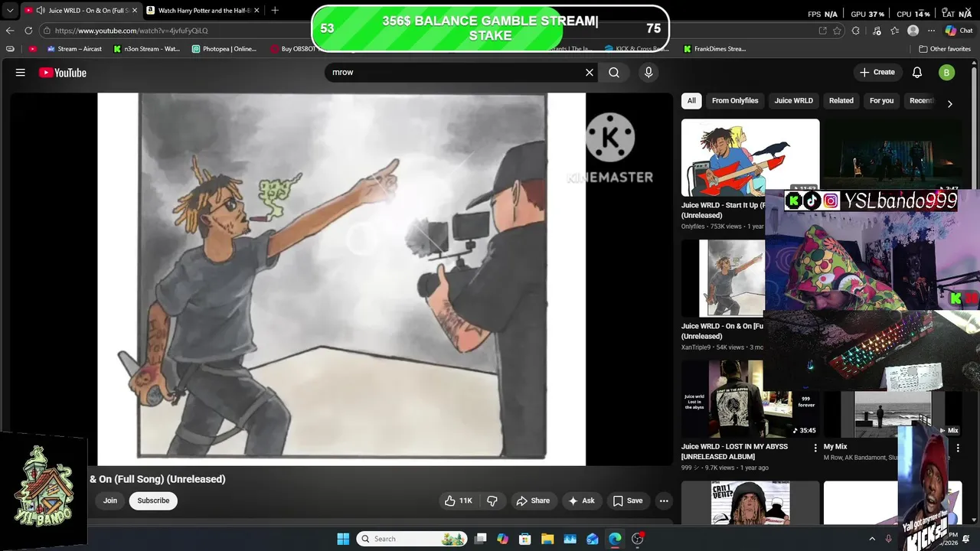Open the CAN I VENT thumbnail
Screen dimensions: 980x551
(x=750, y=502)
